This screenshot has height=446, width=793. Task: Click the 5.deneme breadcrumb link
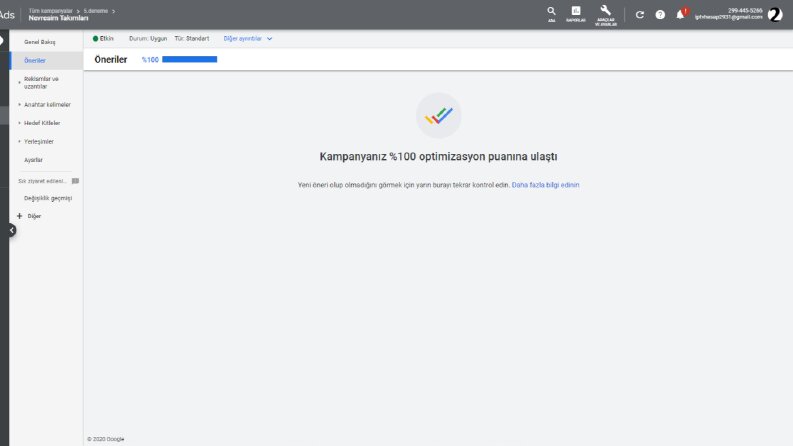click(96, 11)
